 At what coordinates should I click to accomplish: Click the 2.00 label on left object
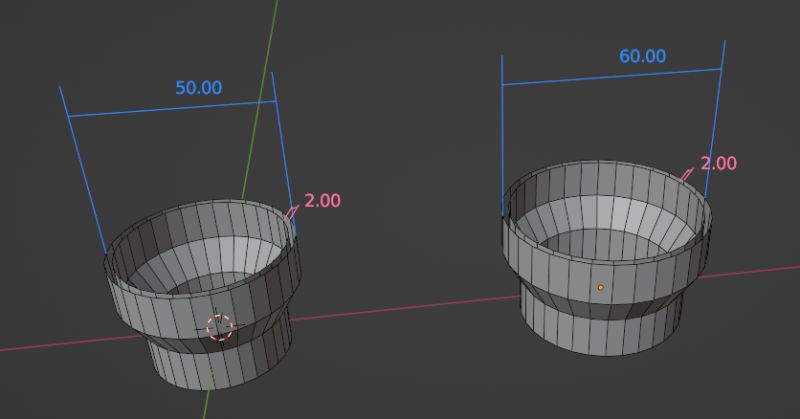pos(322,201)
